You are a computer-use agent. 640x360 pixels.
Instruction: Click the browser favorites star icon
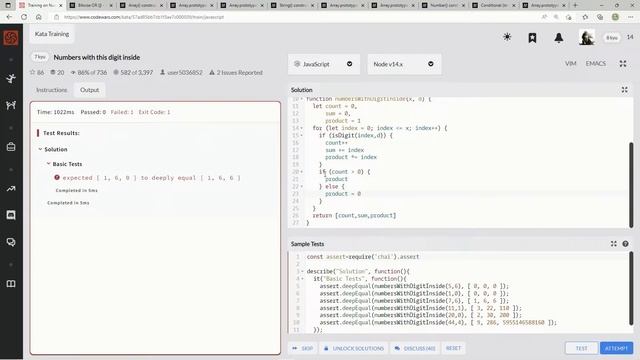coord(585,17)
